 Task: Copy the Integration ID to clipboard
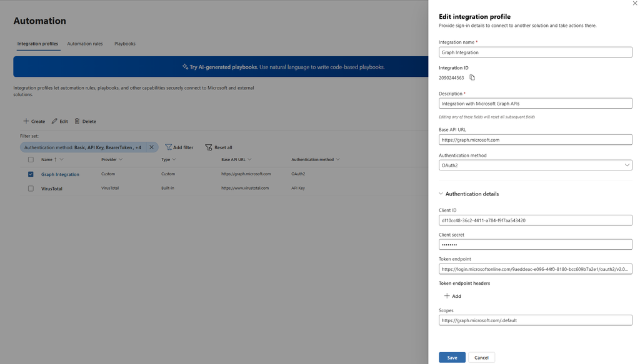[x=472, y=77]
